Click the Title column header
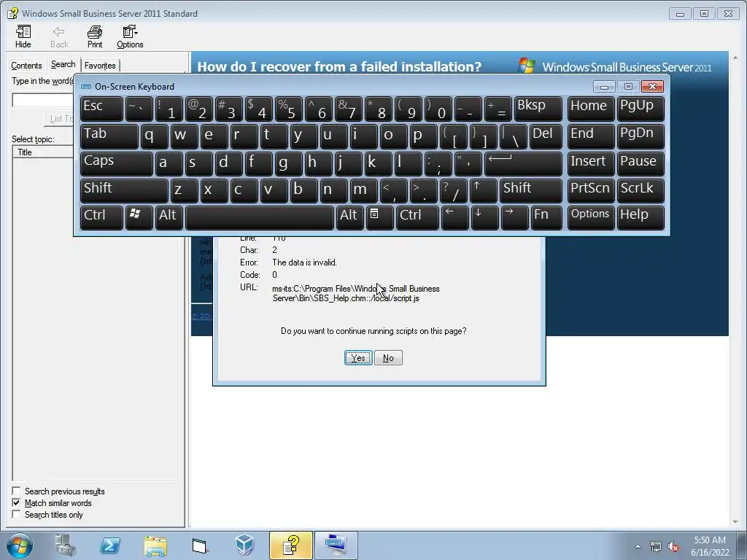The image size is (747, 560). [x=43, y=152]
